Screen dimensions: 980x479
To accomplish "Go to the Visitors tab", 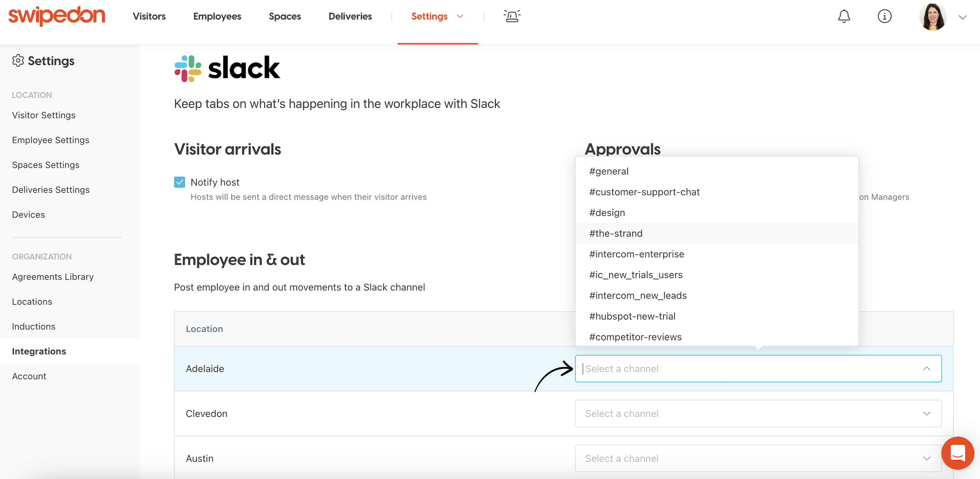I will [x=149, y=16].
